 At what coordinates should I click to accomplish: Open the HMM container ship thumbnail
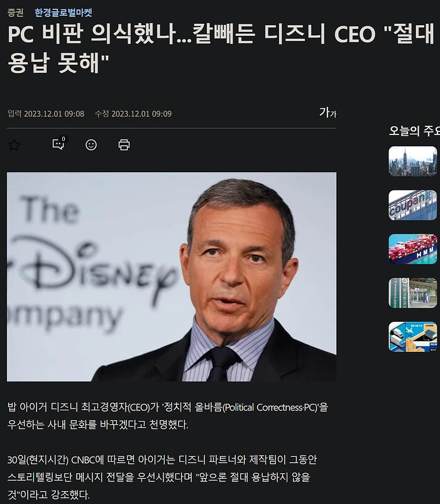click(x=413, y=249)
